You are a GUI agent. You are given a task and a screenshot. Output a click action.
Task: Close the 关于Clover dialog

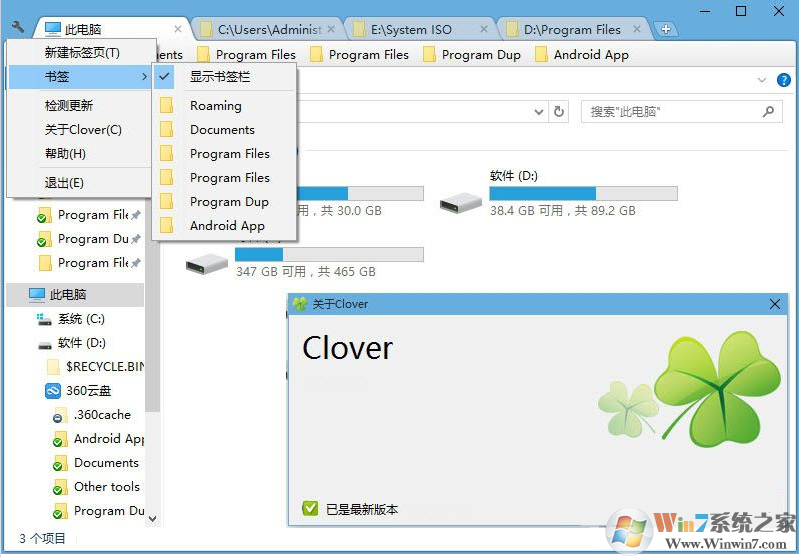[x=774, y=304]
